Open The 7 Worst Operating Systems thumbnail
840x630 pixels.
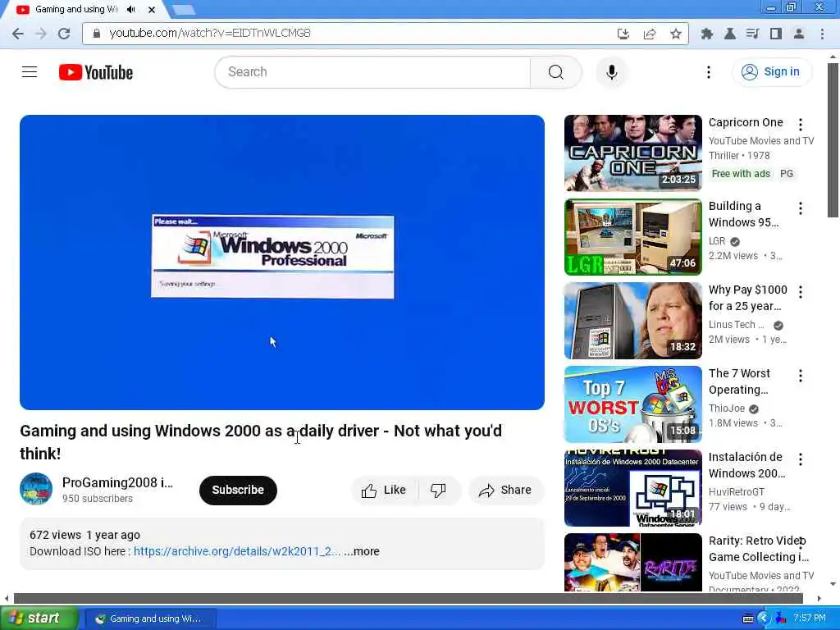tap(632, 404)
